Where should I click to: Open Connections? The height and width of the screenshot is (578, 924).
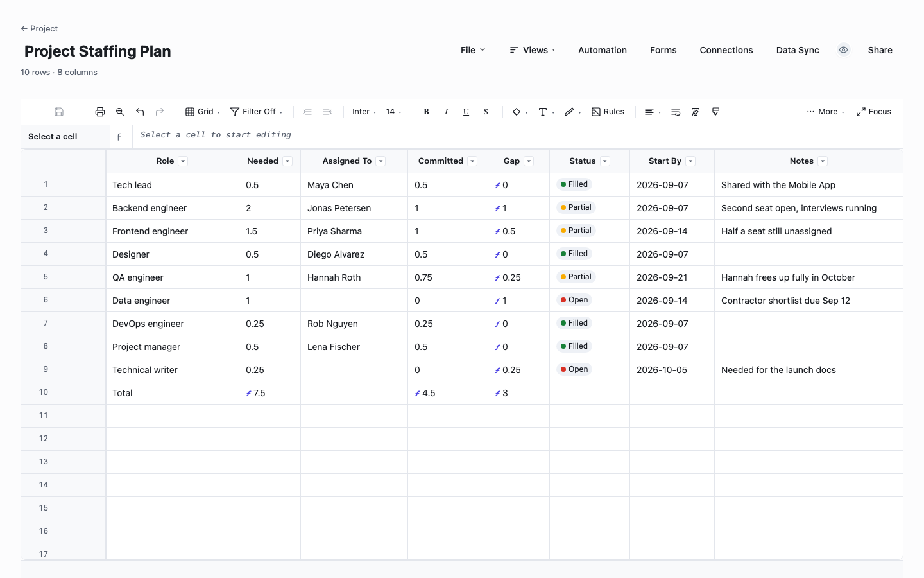726,50
